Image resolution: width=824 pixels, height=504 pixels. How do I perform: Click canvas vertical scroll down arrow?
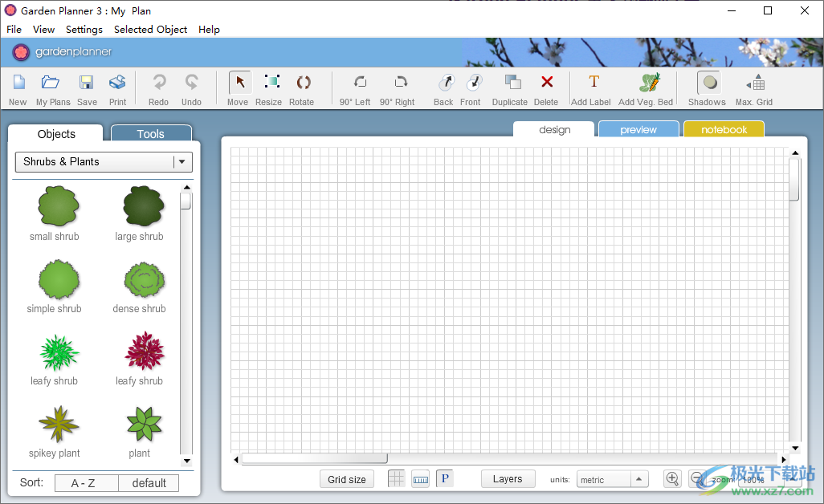pos(795,449)
